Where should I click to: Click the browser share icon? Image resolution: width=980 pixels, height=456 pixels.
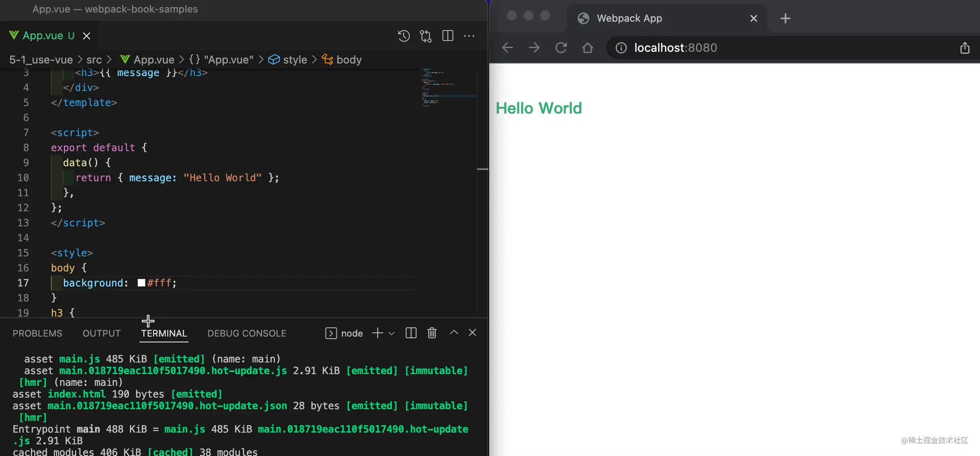coord(965,48)
